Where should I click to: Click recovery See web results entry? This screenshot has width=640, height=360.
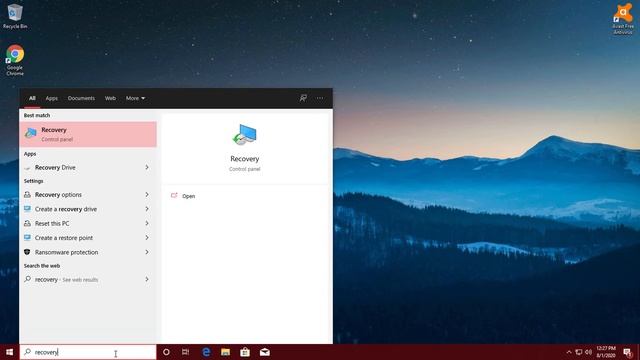pyautogui.click(x=88, y=279)
